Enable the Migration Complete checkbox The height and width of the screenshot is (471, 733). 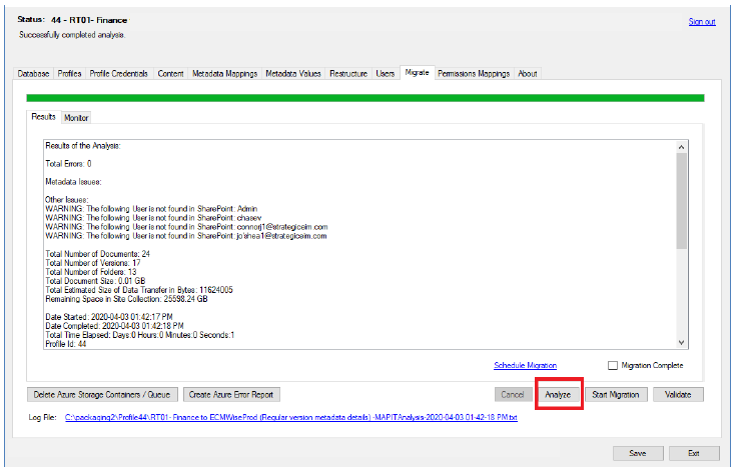(x=613, y=366)
